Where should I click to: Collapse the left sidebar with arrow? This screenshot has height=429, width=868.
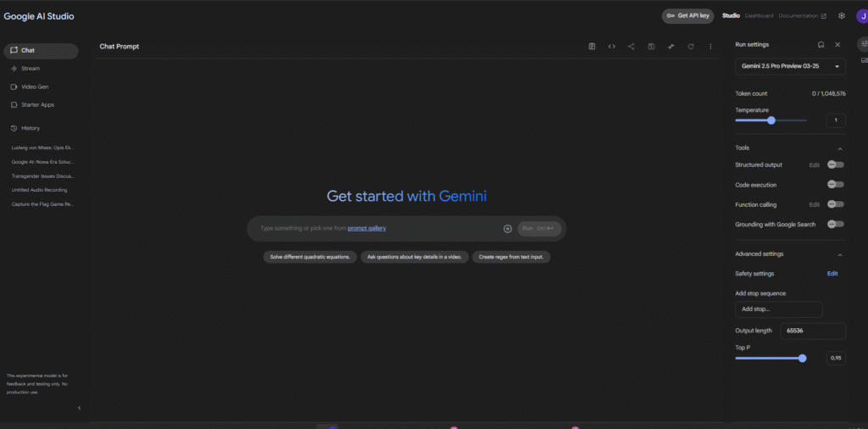pyautogui.click(x=79, y=408)
